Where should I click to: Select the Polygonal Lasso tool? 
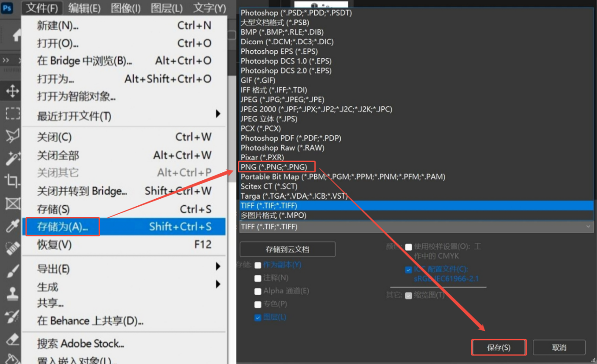coord(12,136)
